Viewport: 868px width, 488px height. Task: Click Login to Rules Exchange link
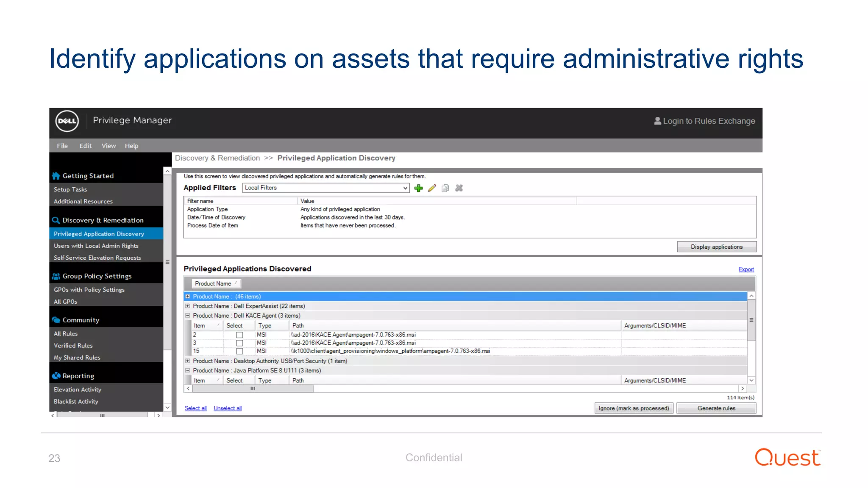click(x=709, y=121)
